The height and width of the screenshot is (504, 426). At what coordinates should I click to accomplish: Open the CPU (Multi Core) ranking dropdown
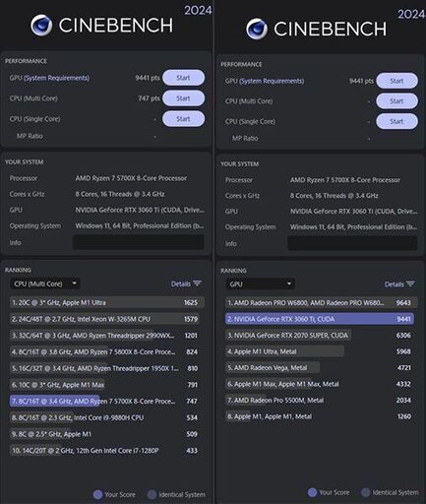click(x=44, y=283)
